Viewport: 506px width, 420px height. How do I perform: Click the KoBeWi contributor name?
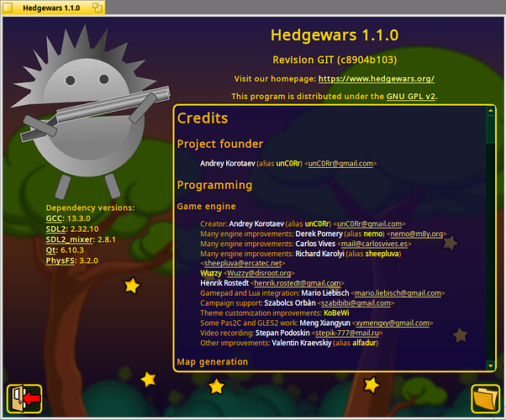click(x=336, y=313)
